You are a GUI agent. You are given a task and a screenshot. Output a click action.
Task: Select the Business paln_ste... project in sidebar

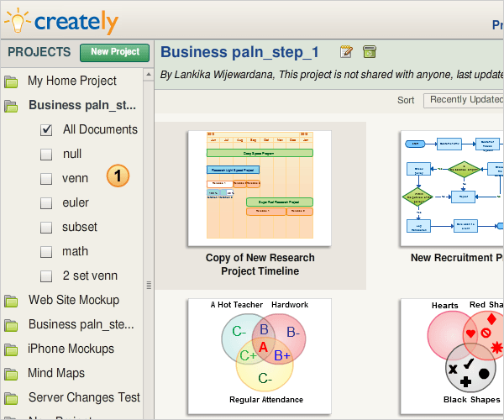tap(81, 324)
